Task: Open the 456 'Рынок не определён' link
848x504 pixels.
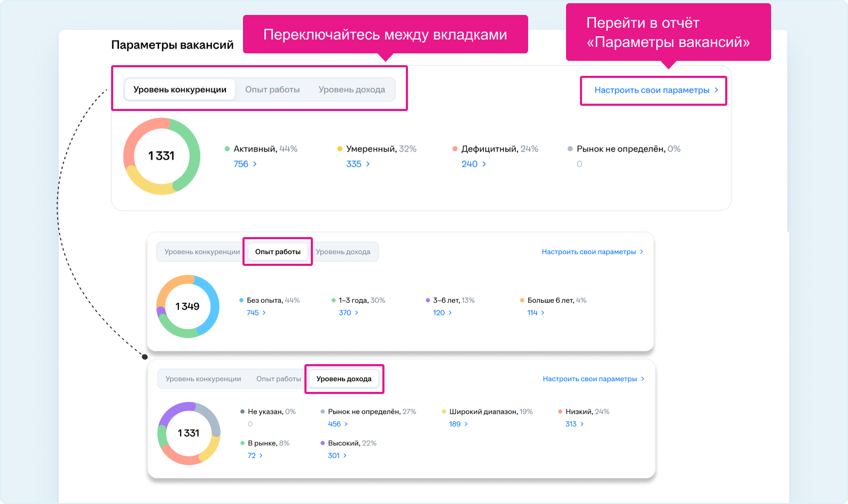Action: [x=334, y=424]
